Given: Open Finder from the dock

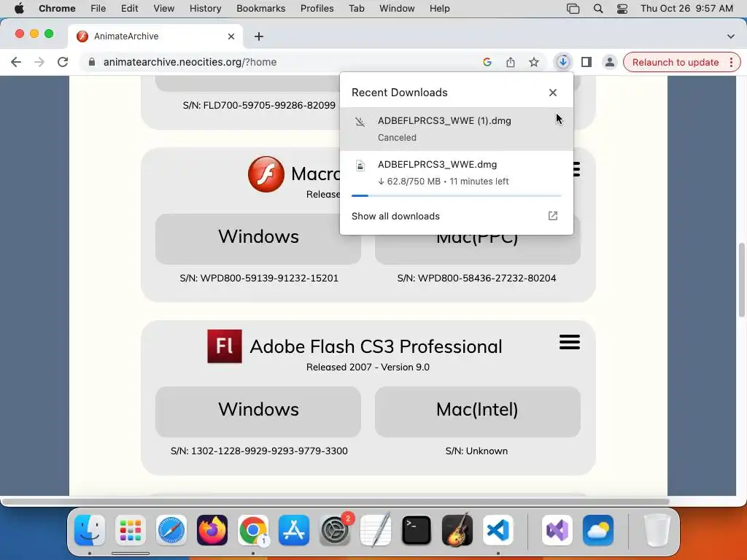Looking at the screenshot, I should pos(90,530).
